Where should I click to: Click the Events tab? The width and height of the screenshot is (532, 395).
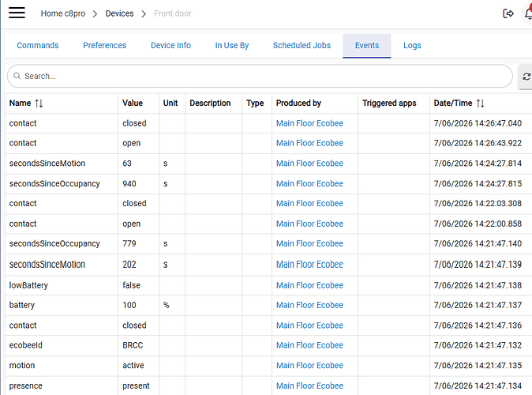pos(367,46)
